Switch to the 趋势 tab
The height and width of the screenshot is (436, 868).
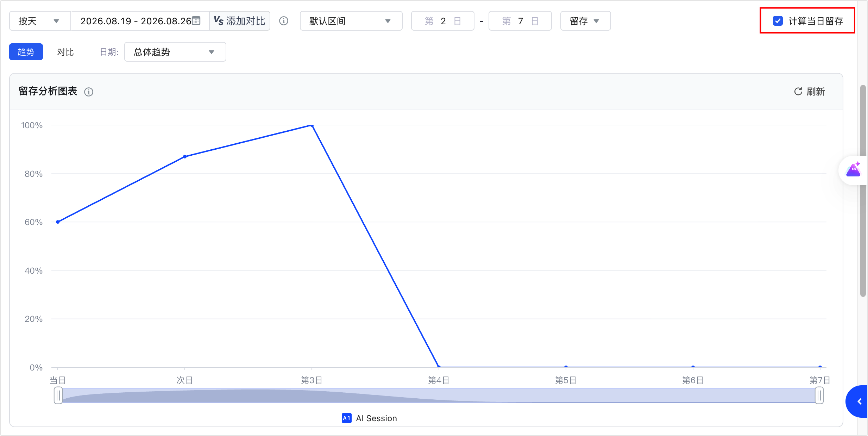click(x=26, y=52)
